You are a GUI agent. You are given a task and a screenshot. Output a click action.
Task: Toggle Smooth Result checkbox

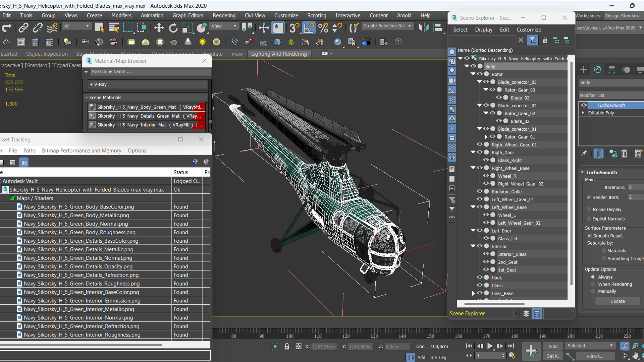(589, 236)
